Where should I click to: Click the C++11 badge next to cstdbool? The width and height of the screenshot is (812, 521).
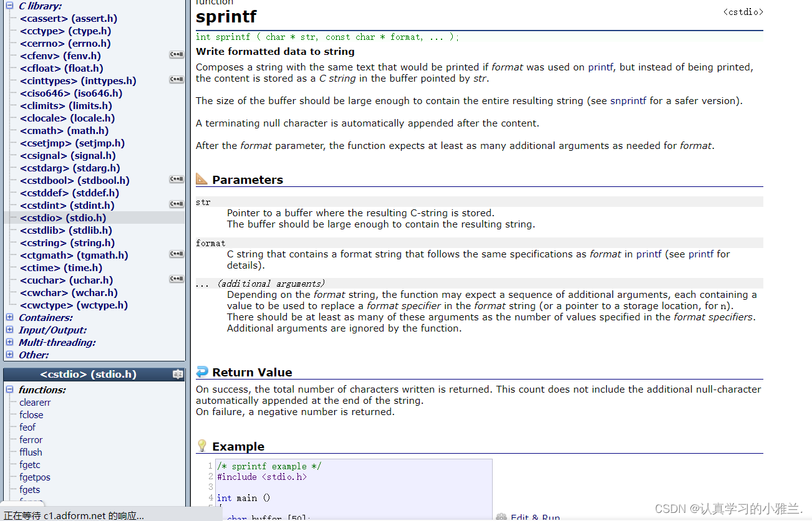pos(176,179)
